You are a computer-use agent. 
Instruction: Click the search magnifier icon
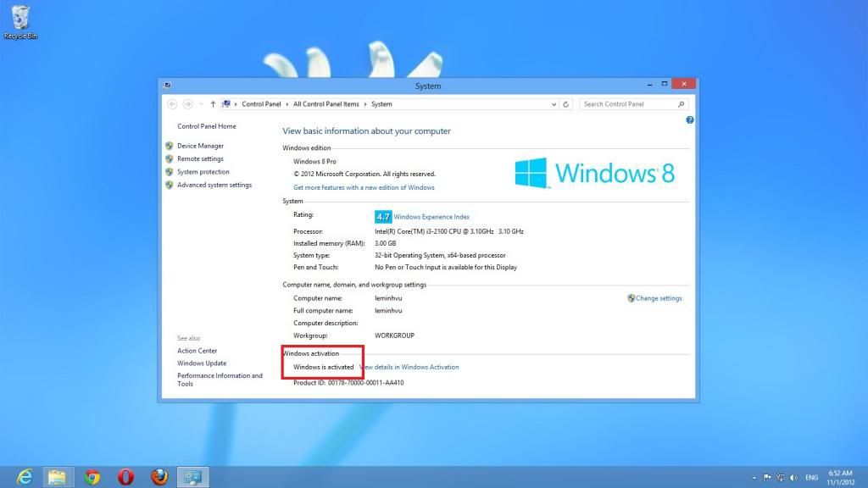coord(681,104)
